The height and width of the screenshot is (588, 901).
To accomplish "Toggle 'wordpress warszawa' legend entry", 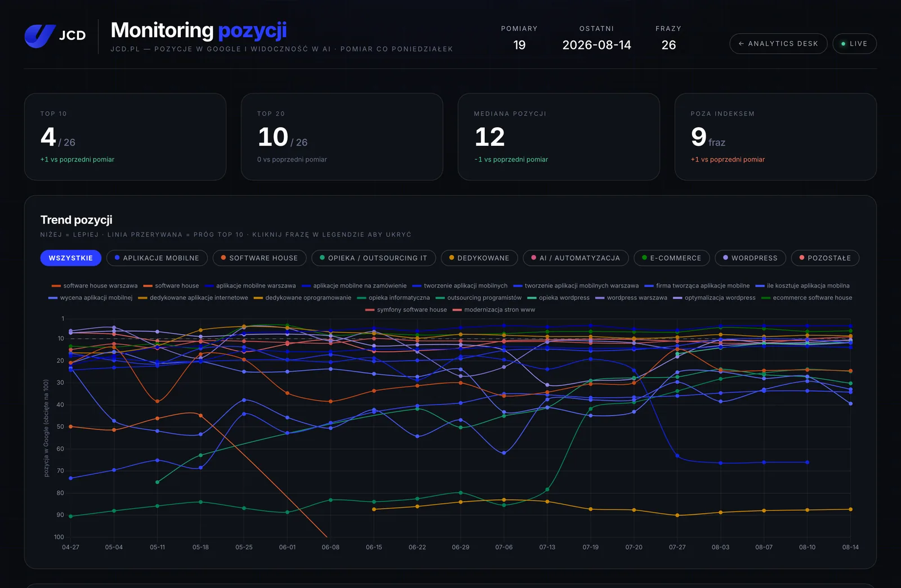I will [x=631, y=298].
